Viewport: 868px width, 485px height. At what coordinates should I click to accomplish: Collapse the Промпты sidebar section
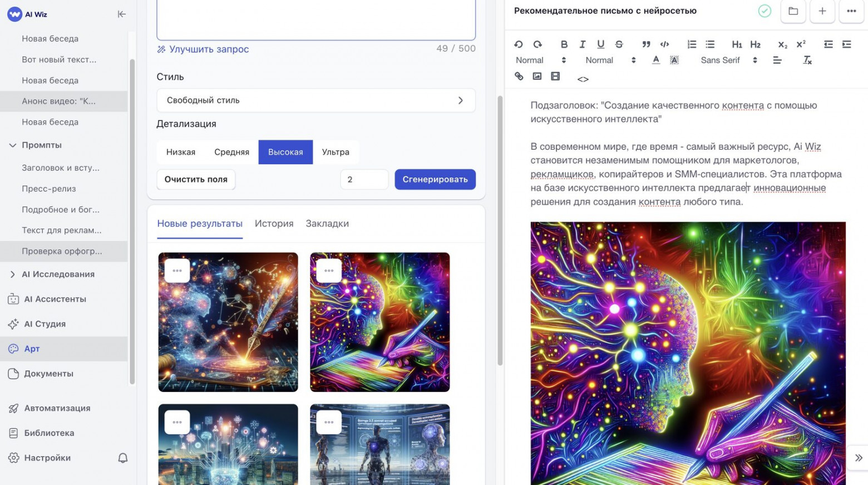point(13,145)
